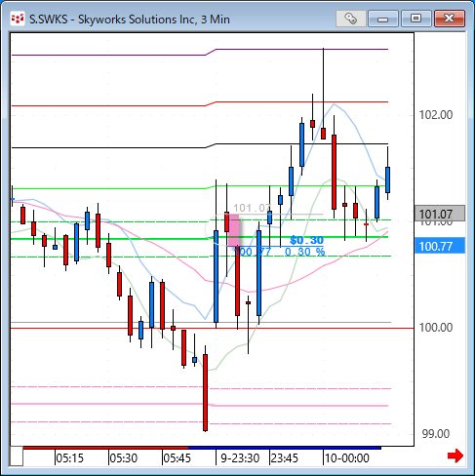Click the CQG chart app icon in title bar
Viewport: 475px width, 476px height.
[x=18, y=20]
